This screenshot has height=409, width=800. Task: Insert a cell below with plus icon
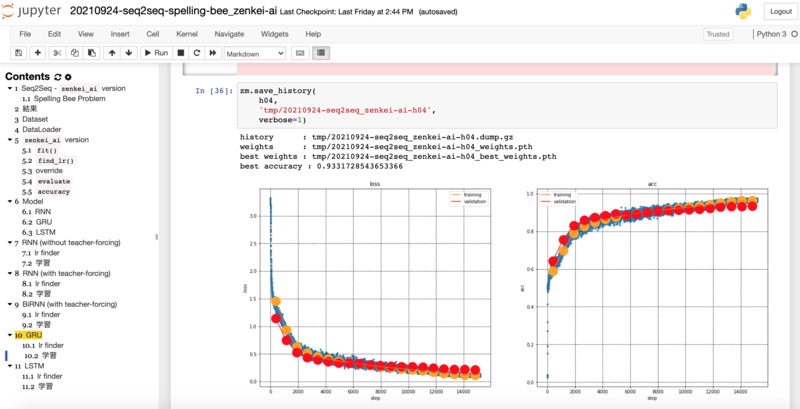pyautogui.click(x=38, y=52)
